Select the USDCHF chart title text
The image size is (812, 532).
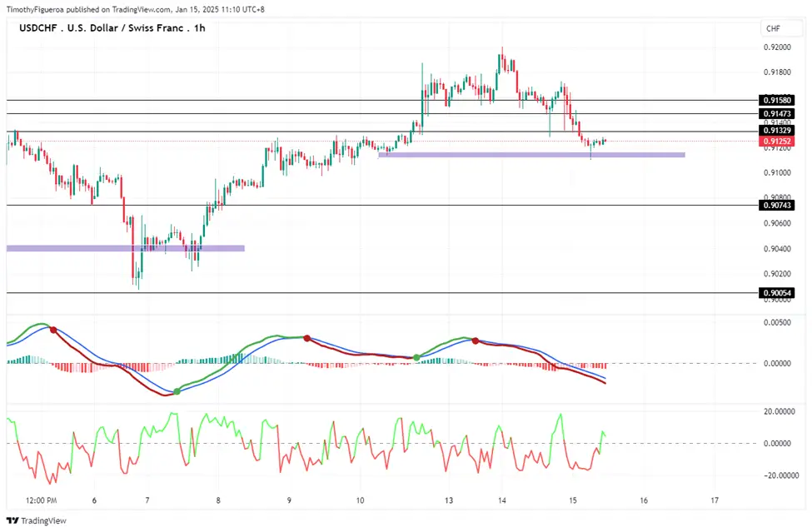point(112,28)
